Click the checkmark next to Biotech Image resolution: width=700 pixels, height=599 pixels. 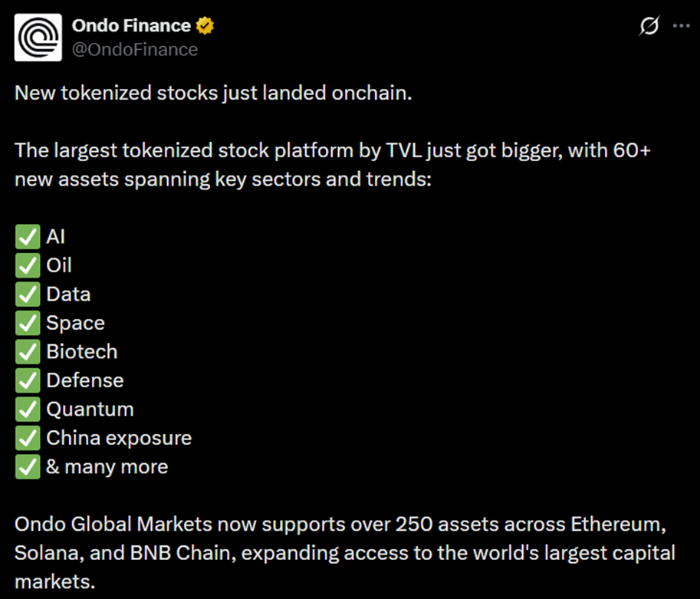tap(28, 351)
